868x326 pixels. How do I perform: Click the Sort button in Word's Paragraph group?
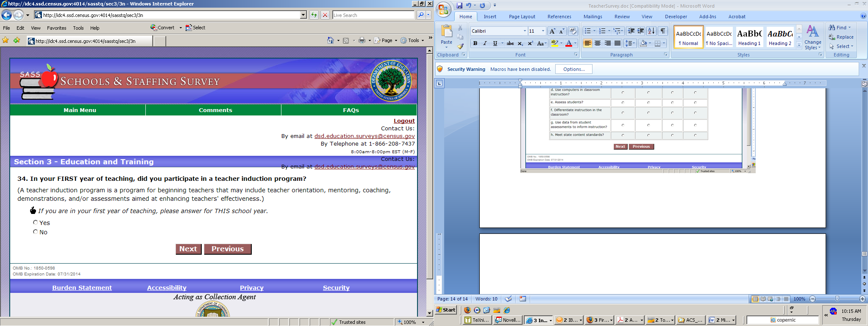(651, 31)
